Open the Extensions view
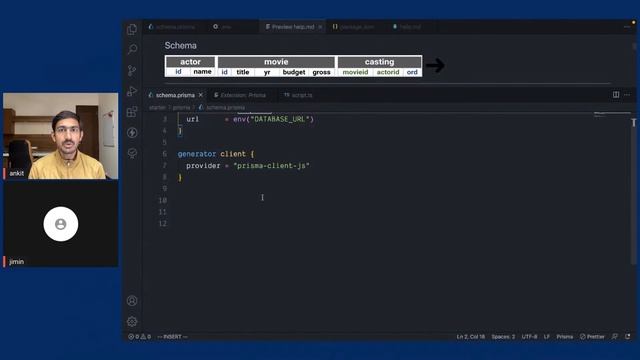Image resolution: width=640 pixels, height=360 pixels. 132,112
